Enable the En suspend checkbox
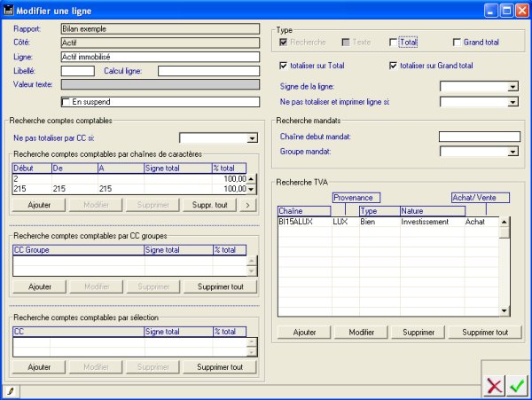This screenshot has height=400, width=532. coord(66,102)
